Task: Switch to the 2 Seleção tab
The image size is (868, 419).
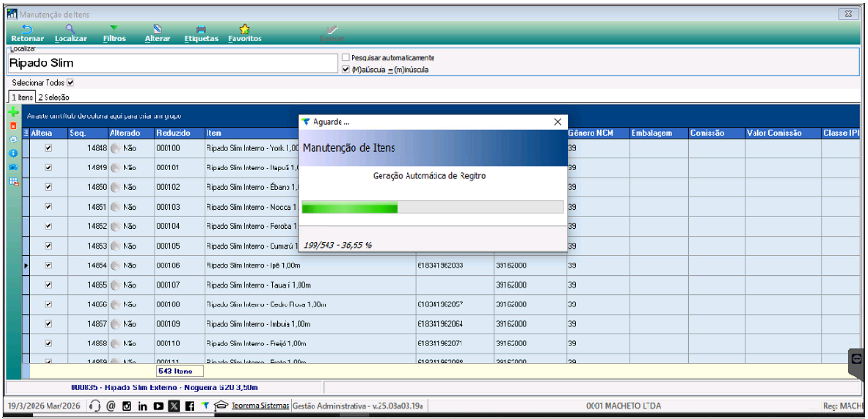Action: pyautogui.click(x=54, y=97)
